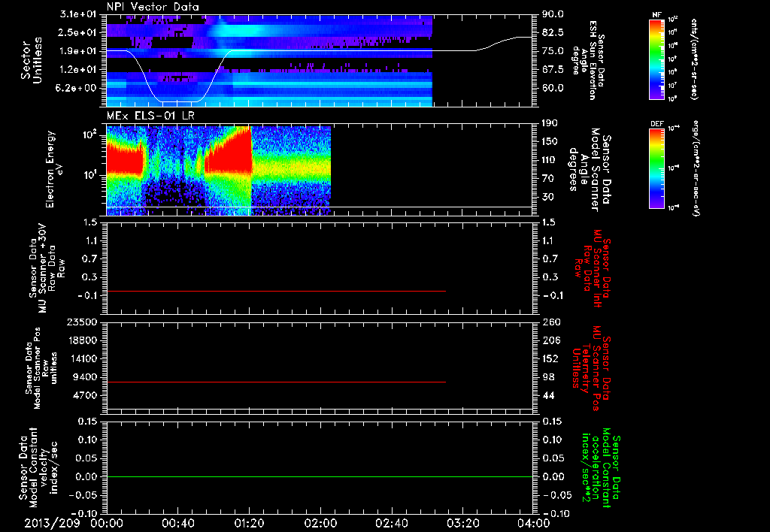The height and width of the screenshot is (532, 770).
Task: Click the '02:40' time tick label
Action: pyautogui.click(x=391, y=523)
